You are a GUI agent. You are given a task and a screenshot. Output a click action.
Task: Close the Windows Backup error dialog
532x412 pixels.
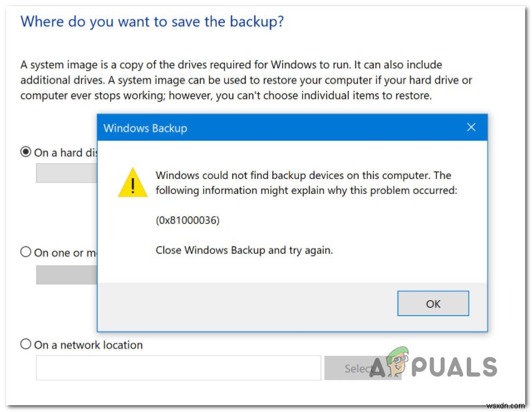click(x=471, y=127)
